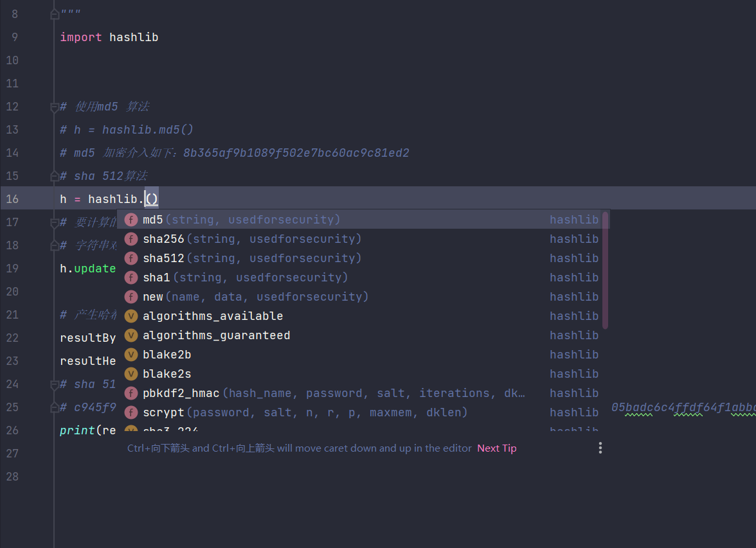Click the function icon beside sha256
This screenshot has width=756, height=548.
(131, 239)
